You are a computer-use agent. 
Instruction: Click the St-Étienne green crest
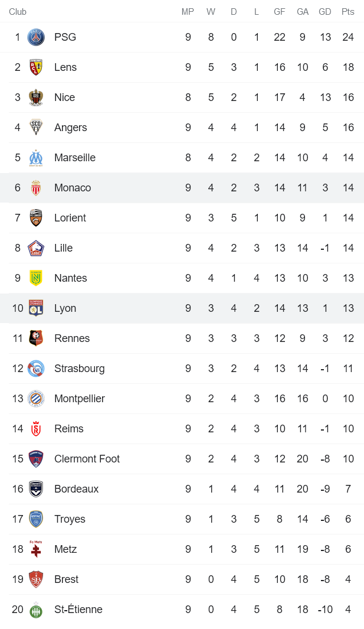pos(36,610)
